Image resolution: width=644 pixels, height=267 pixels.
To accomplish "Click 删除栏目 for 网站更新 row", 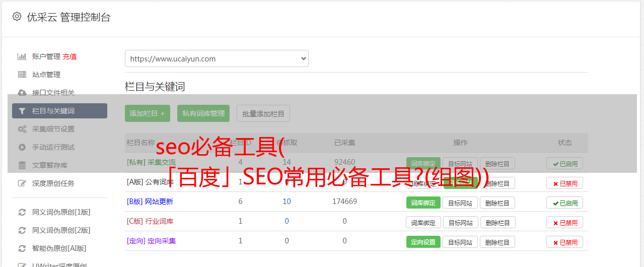I will [497, 203].
